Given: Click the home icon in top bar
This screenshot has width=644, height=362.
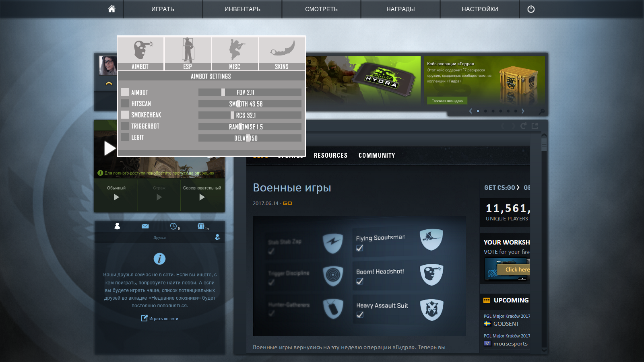Looking at the screenshot, I should click(x=111, y=9).
